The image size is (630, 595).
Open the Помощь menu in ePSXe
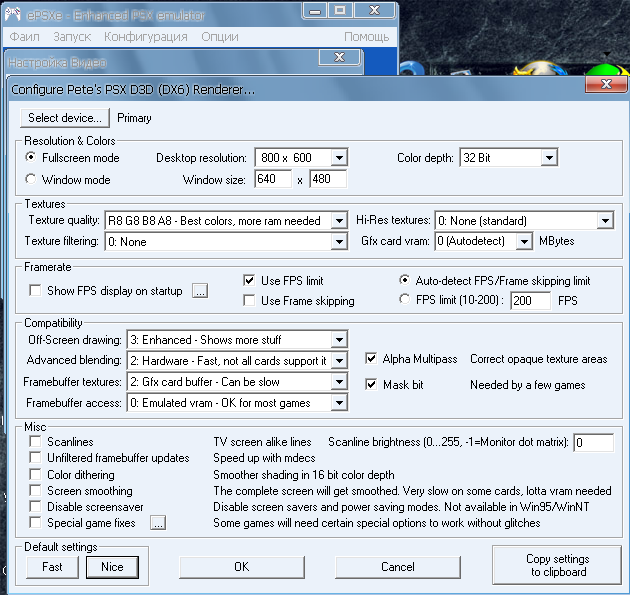(366, 37)
